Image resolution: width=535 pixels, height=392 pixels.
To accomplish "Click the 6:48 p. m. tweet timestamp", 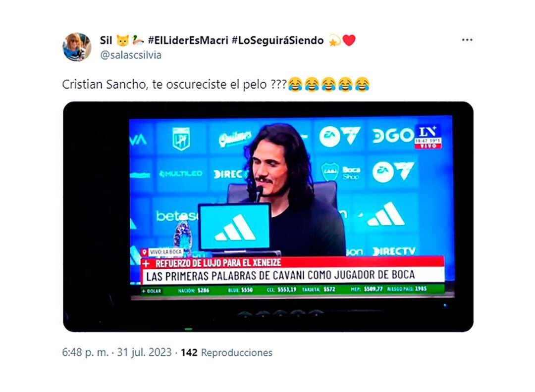I will click(85, 352).
